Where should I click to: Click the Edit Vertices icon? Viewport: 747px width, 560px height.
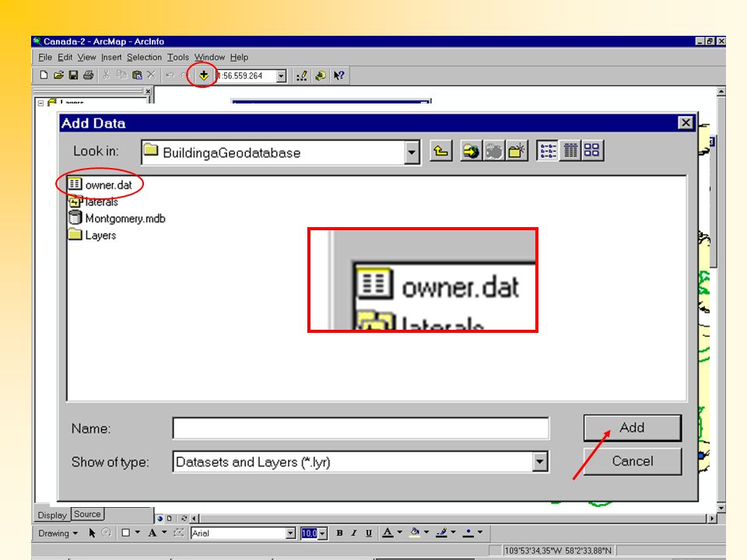pos(179,533)
